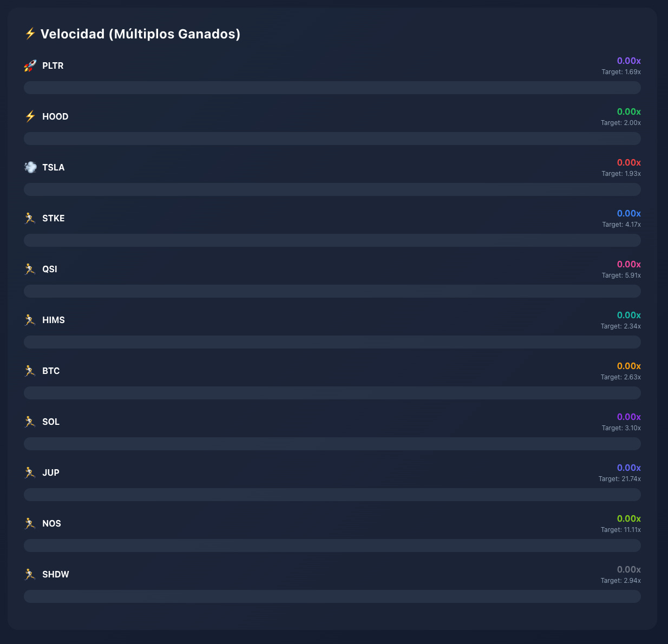This screenshot has width=668, height=644.
Task: Click the green 0.00x value for HOOD
Action: (629, 112)
